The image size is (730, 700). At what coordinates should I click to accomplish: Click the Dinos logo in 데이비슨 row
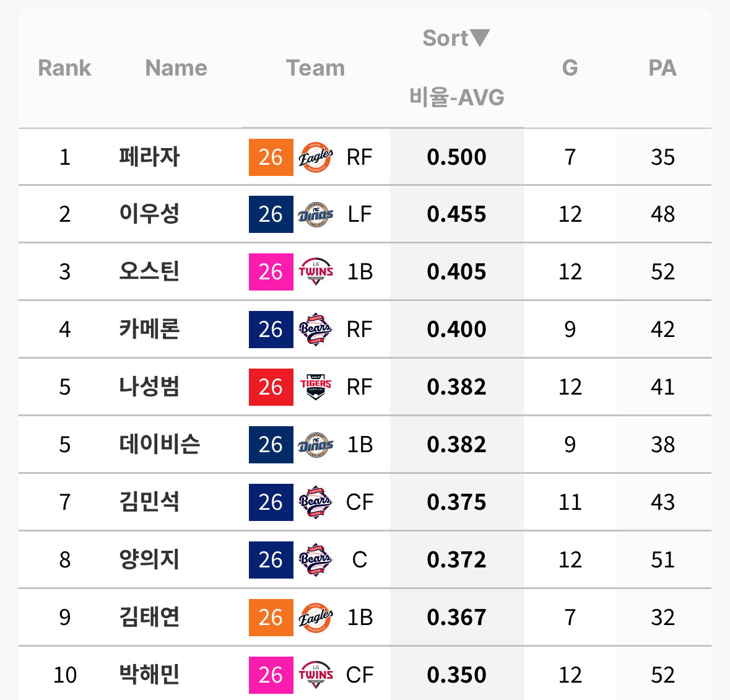click(316, 445)
